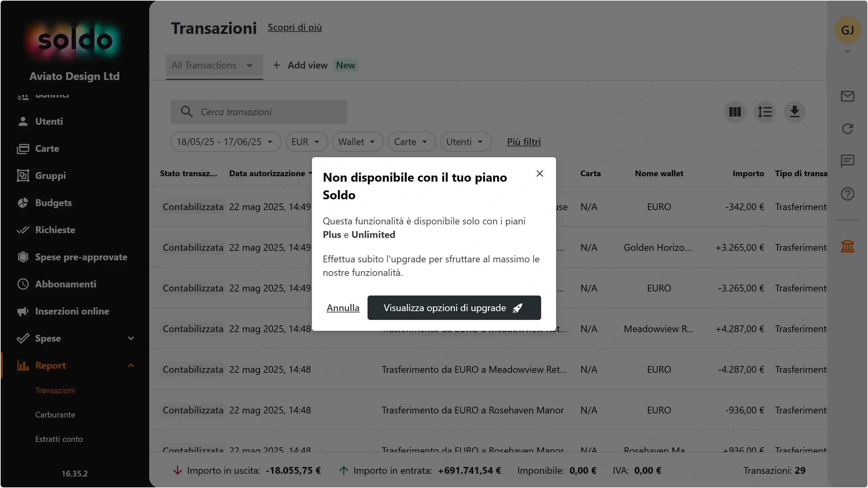
Task: Click the New badge beside Add view
Action: [x=346, y=65]
